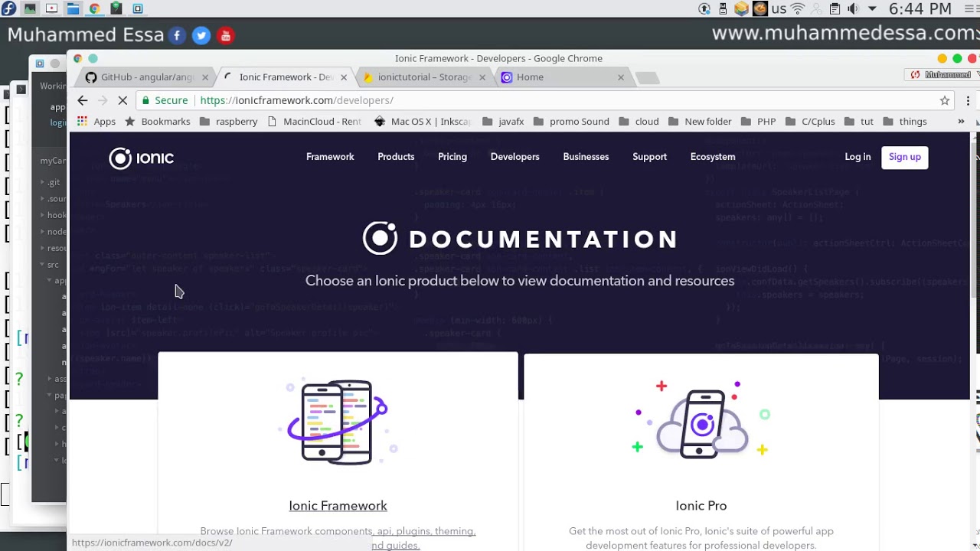Click the Ionic Framework phones illustration

coord(338,421)
